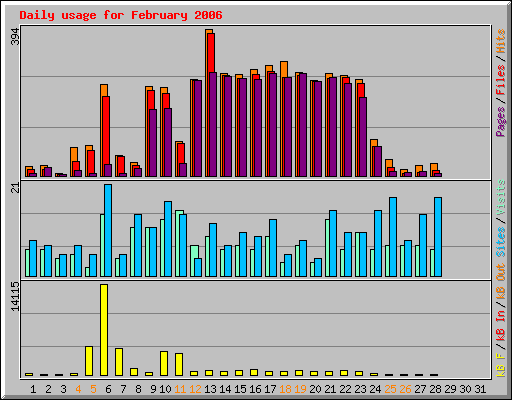Viewport: 512px width, 400px height.
Task: Select the orange weekend day "25" label
Action: [390, 389]
